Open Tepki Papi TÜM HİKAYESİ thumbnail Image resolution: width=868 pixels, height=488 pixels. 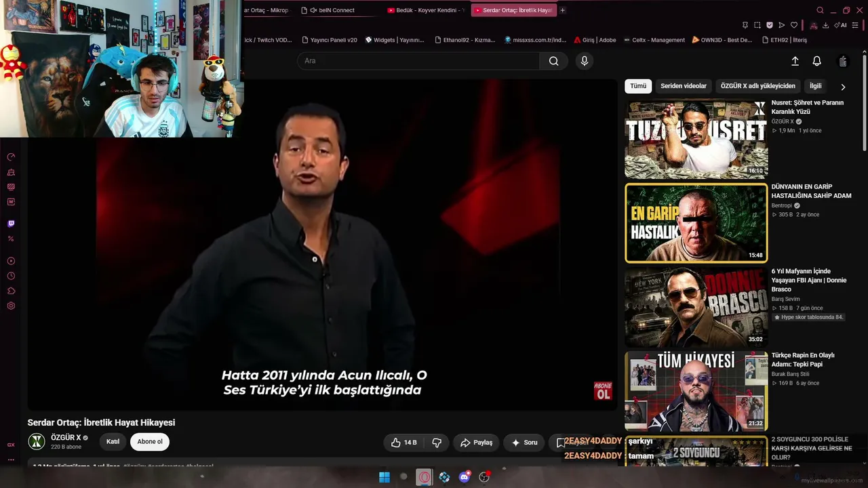tap(696, 391)
